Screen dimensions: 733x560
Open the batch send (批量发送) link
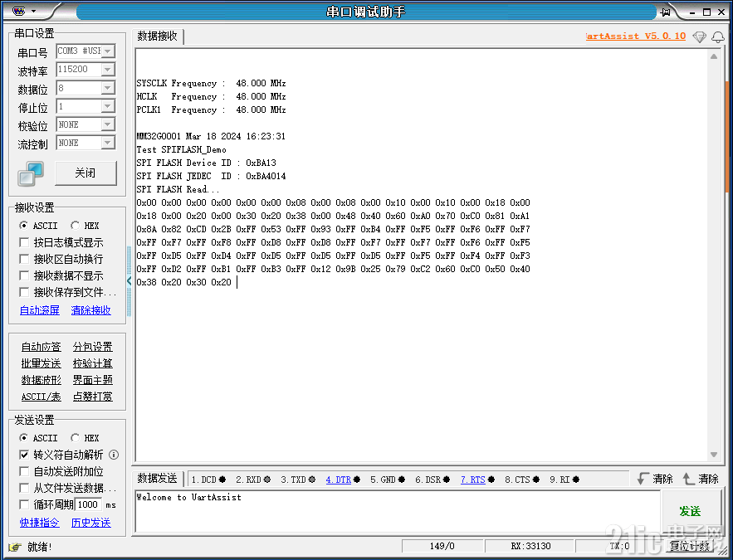pos(42,363)
